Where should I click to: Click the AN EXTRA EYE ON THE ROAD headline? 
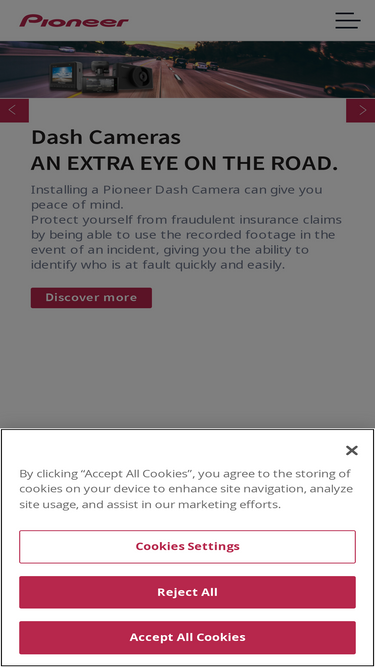pos(184,163)
